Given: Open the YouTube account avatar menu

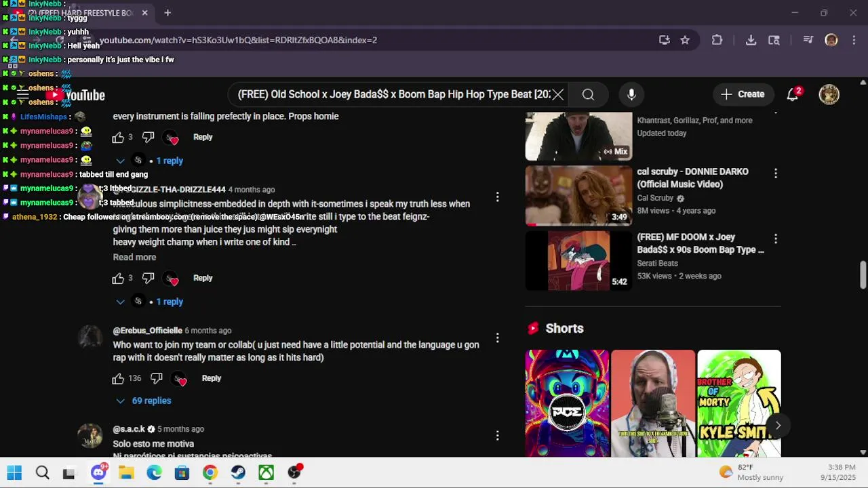Looking at the screenshot, I should (x=829, y=94).
